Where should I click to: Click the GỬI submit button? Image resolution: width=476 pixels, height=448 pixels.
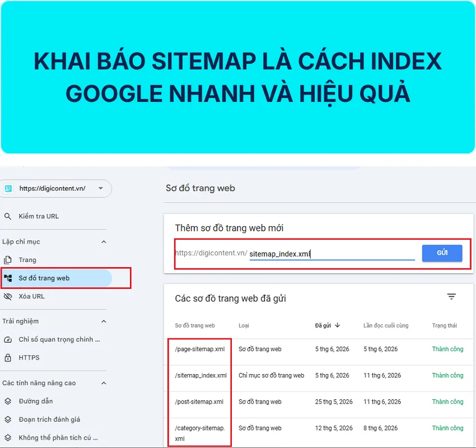442,253
